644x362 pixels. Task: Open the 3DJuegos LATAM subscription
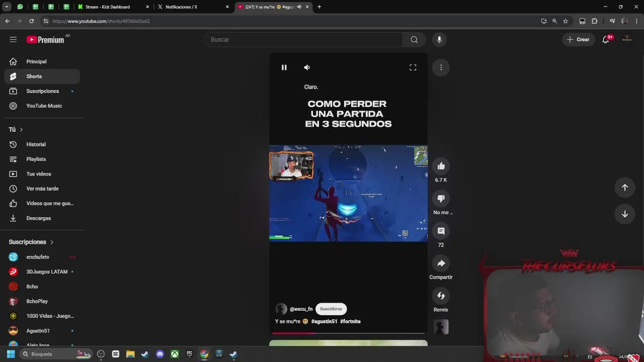(42, 271)
